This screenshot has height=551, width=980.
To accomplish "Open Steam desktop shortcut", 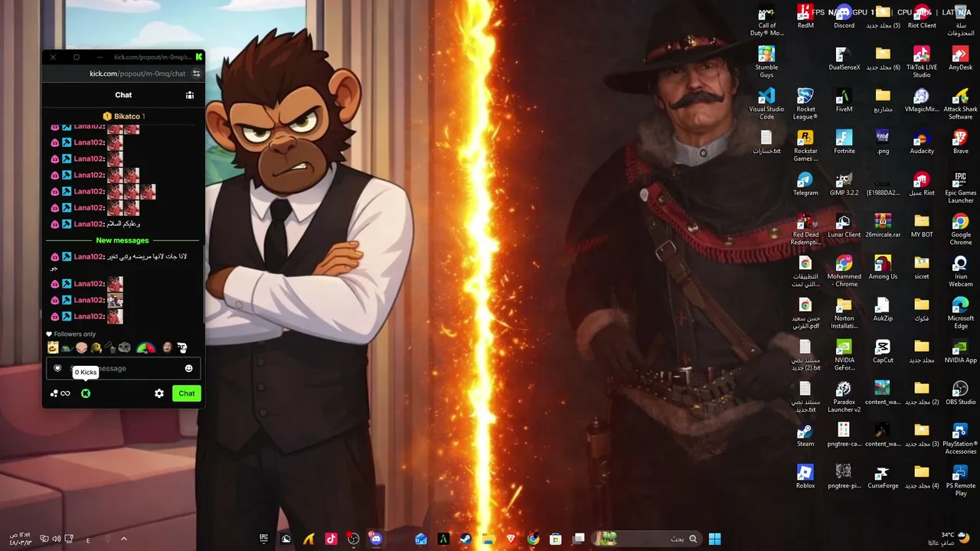I will pyautogui.click(x=805, y=435).
